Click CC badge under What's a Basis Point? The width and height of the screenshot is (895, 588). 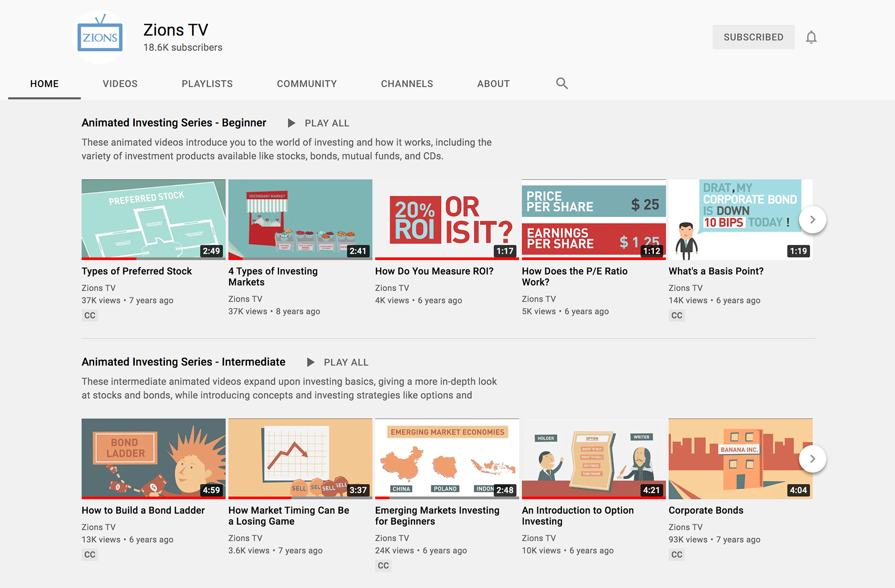click(x=677, y=315)
